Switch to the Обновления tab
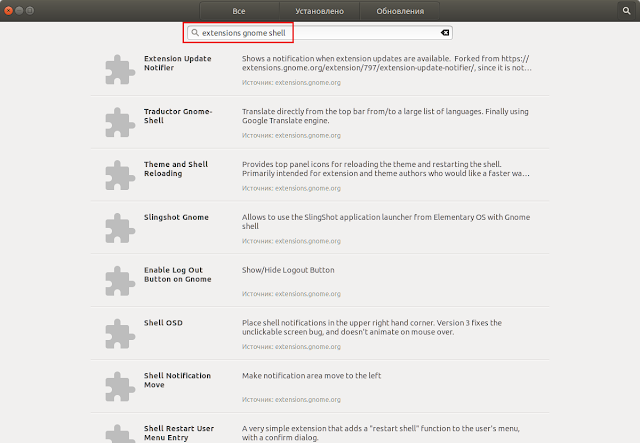The image size is (640, 443). 400,11
